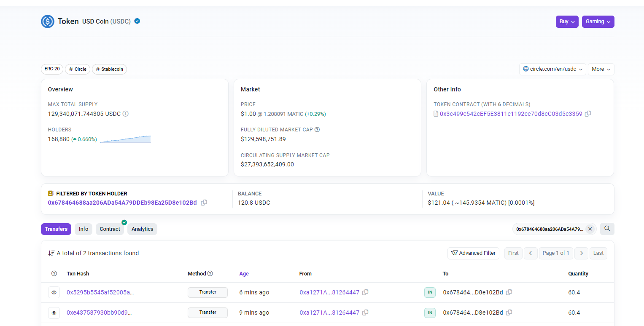Clear the 0x678464688aa206ADa54A79 address filter
Image resolution: width=644 pixels, height=326 pixels.
[590, 229]
